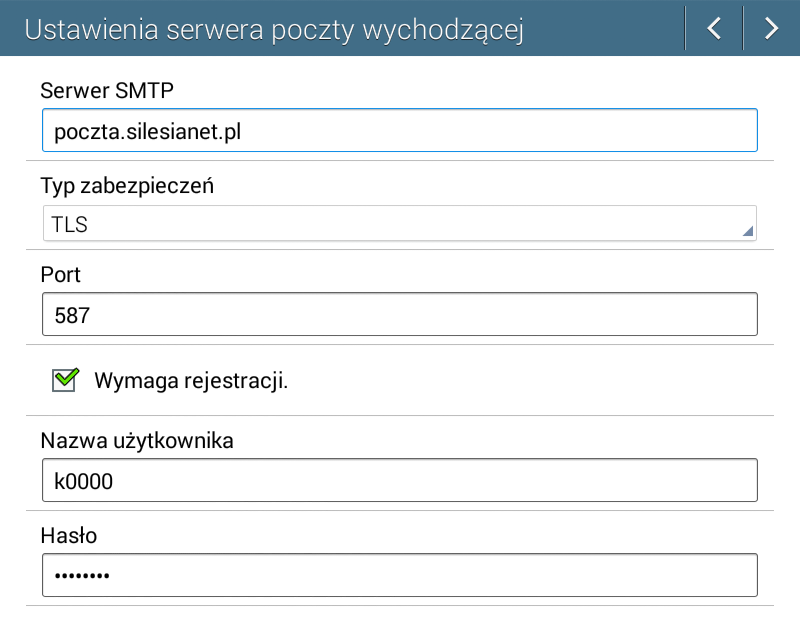
Task: Click the 'Port' label
Action: tap(60, 275)
